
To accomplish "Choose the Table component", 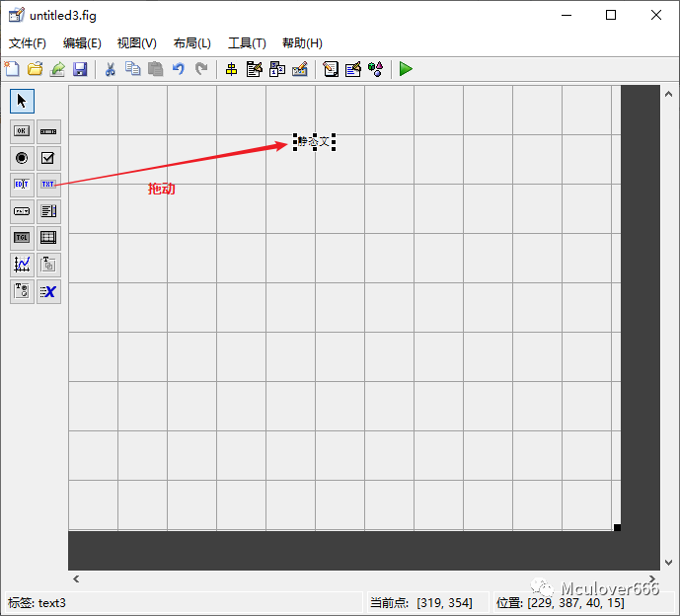I will [48, 238].
